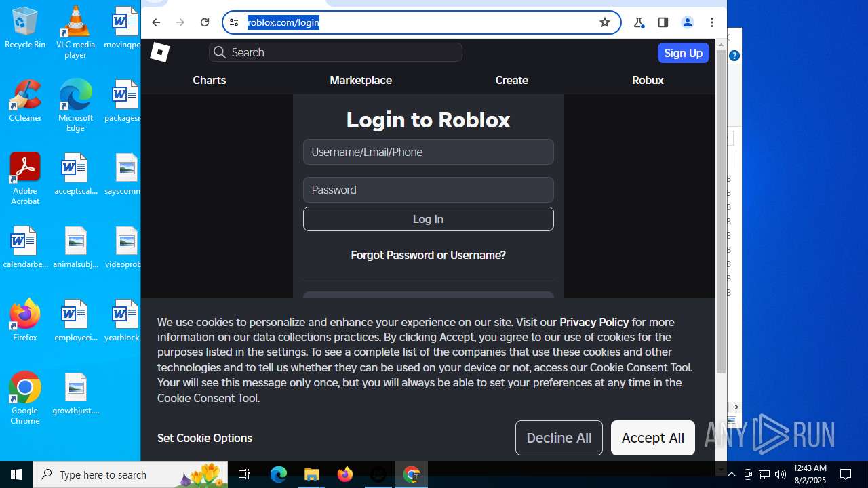This screenshot has height=488, width=868.
Task: Open the Marketplace tab
Action: (361, 80)
